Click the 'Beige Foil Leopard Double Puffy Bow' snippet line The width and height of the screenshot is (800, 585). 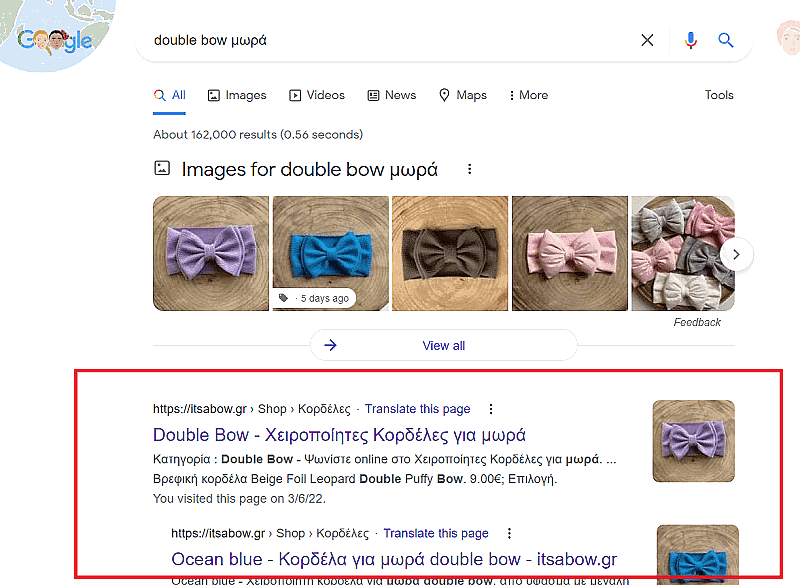(355, 479)
